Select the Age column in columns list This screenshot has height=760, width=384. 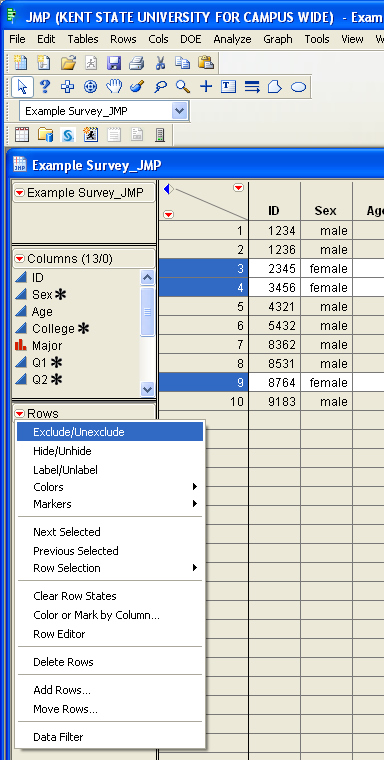pos(42,312)
